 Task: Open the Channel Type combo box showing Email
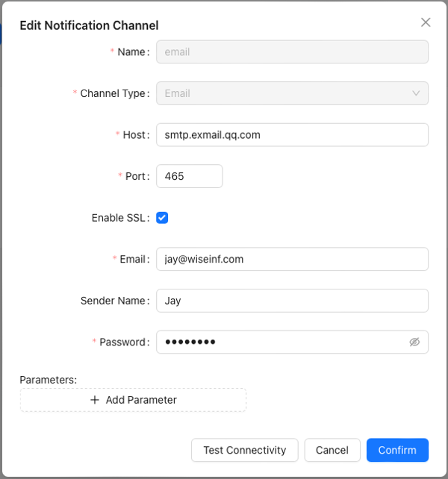(292, 93)
